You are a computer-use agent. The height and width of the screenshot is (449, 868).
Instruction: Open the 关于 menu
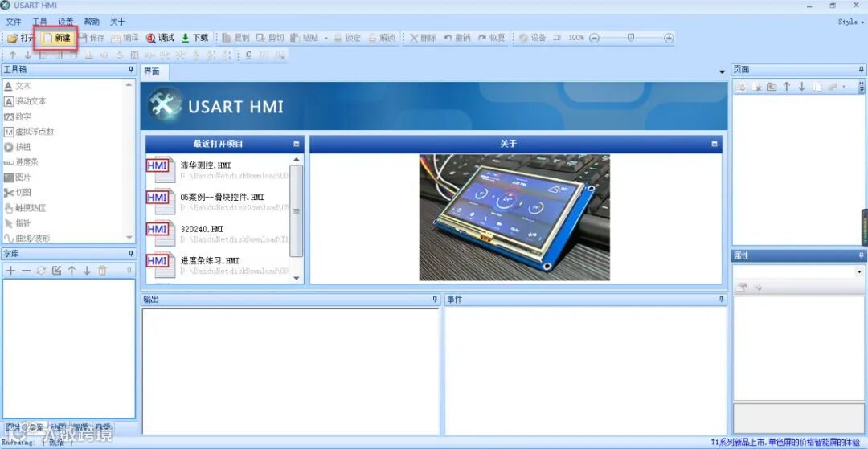tap(117, 22)
